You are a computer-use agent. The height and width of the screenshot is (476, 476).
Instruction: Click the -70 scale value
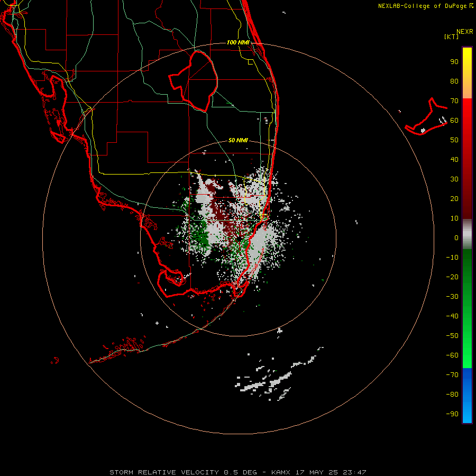pos(452,375)
